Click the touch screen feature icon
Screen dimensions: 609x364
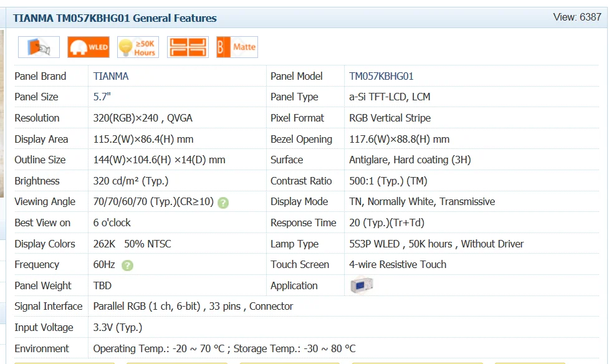(x=39, y=47)
